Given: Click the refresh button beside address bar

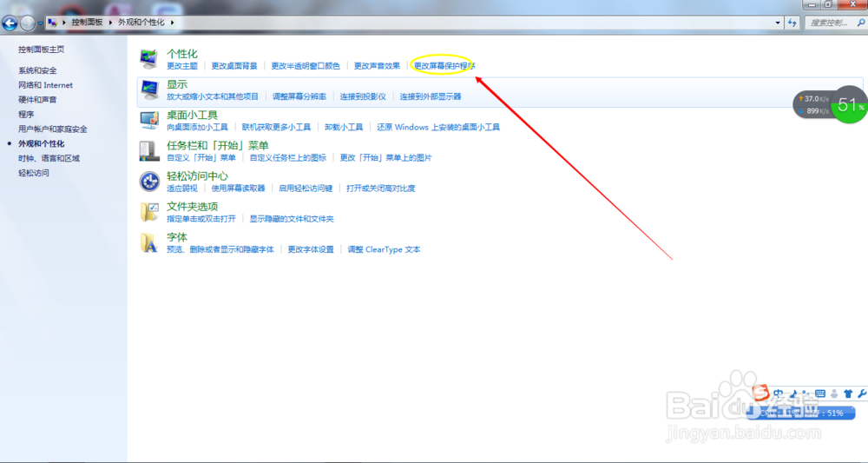Looking at the screenshot, I should (x=792, y=23).
